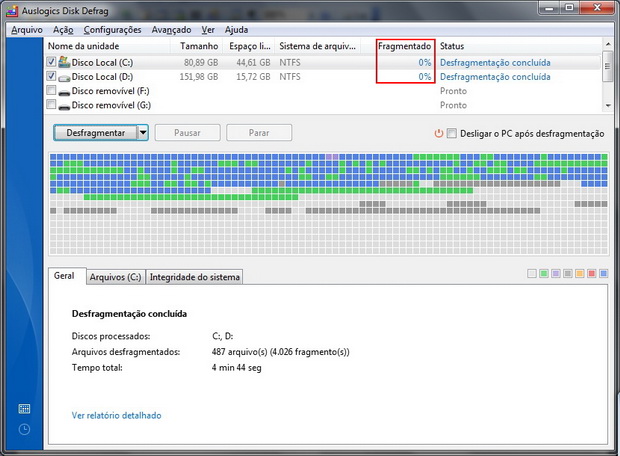Click the drive list scrollbar down arrow
The image size is (620, 456).
pos(608,106)
